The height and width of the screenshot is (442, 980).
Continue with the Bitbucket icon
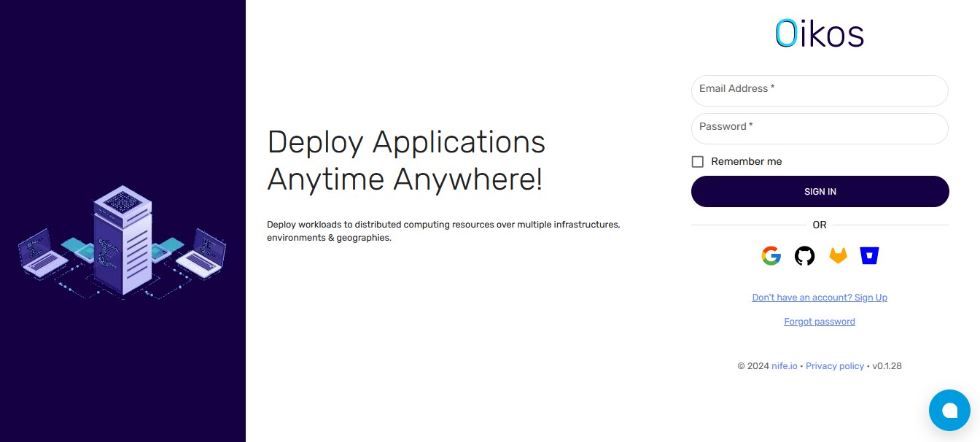(x=869, y=256)
